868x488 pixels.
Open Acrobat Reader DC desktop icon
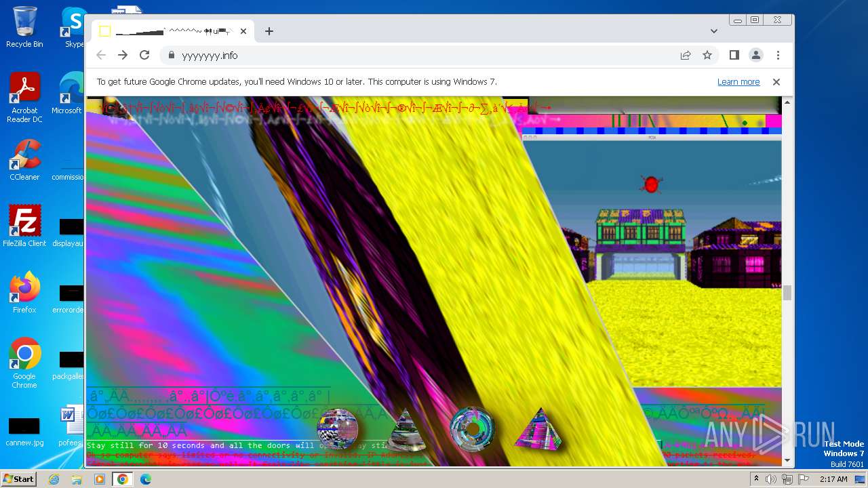[x=24, y=98]
